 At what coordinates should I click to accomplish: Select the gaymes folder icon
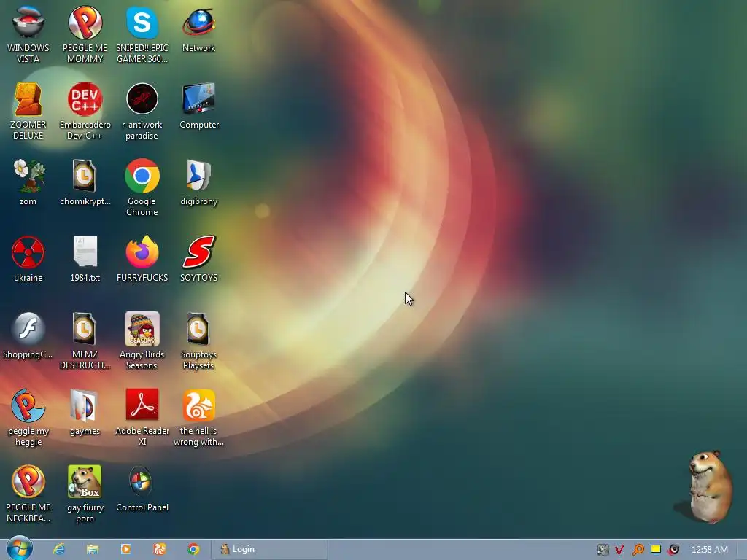click(85, 413)
